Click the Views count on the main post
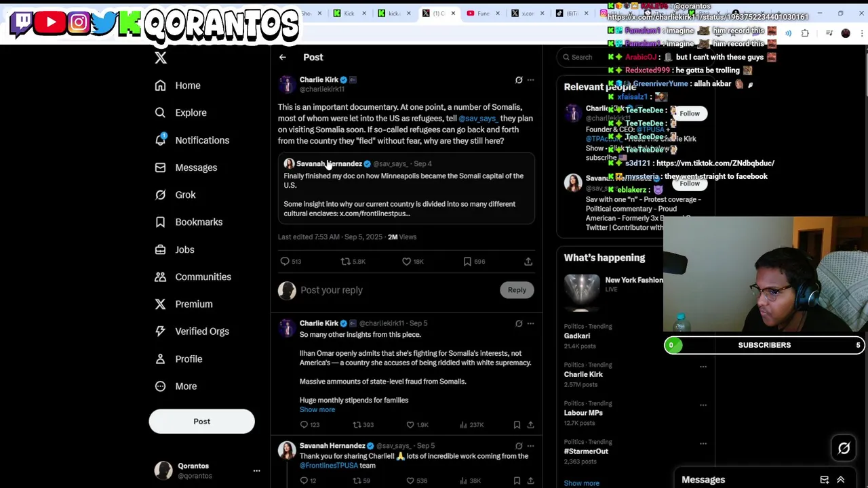Screen dimensions: 868x488 click(401, 237)
